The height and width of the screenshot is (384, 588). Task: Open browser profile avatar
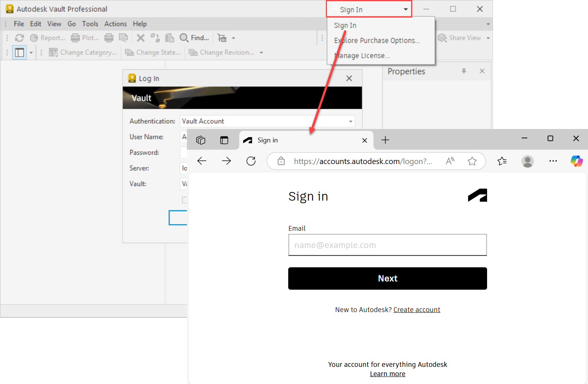click(x=527, y=161)
